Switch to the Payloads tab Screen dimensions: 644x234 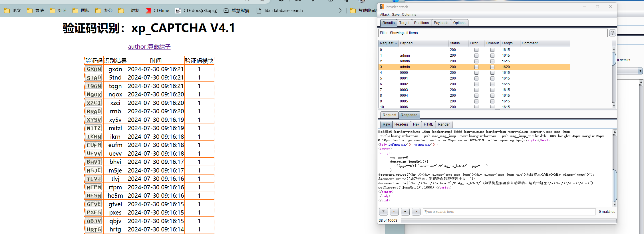click(x=441, y=23)
